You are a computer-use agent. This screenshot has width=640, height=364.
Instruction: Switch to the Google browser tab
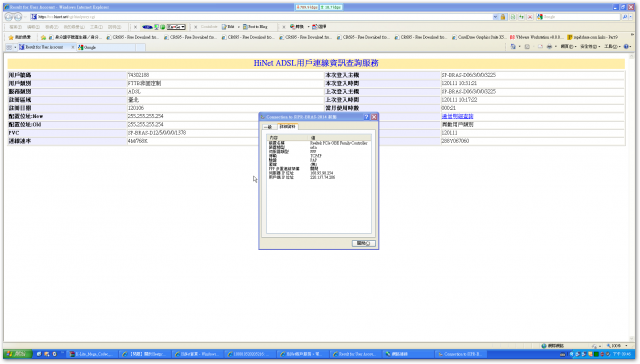pos(105,47)
